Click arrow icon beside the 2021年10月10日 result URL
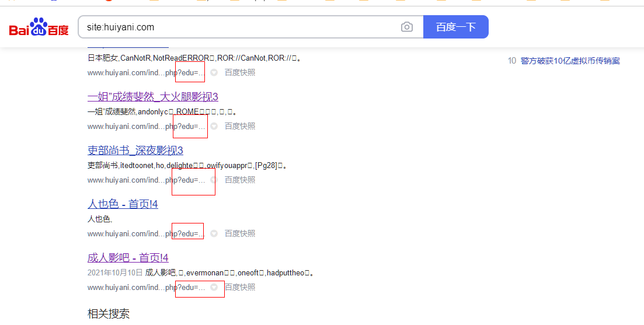Viewport: 644px width, 325px height. [x=214, y=287]
